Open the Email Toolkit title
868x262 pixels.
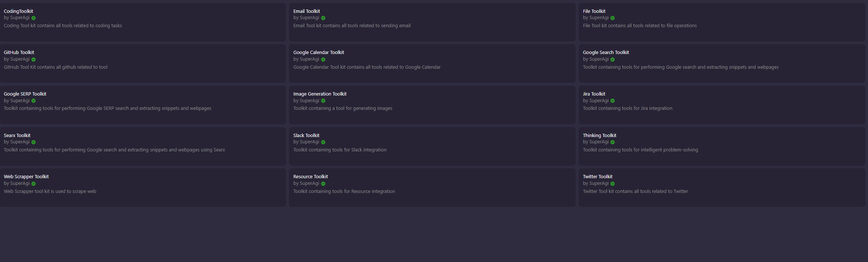[307, 11]
